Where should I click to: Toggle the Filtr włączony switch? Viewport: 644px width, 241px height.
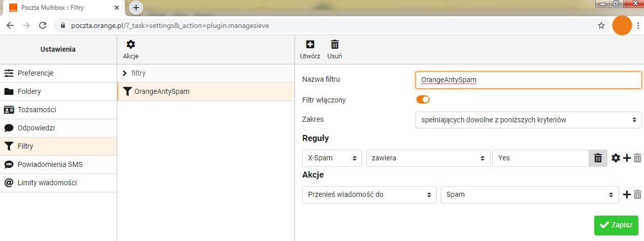423,99
